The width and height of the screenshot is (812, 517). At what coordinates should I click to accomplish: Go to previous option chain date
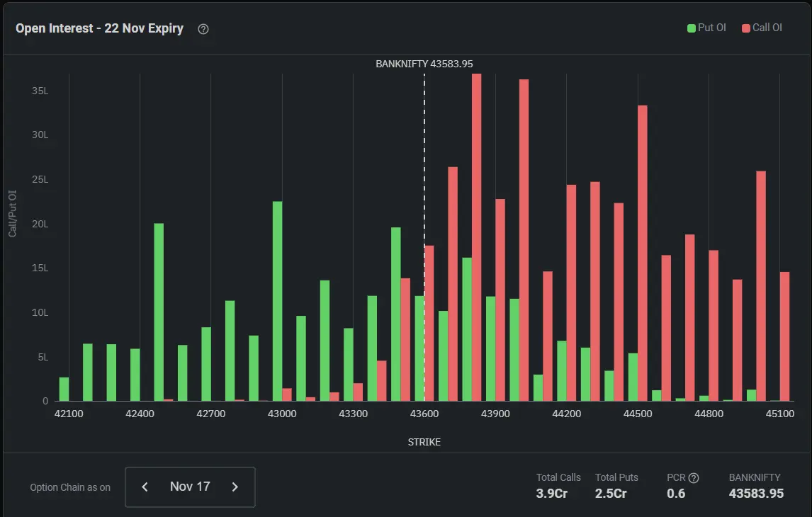tap(145, 487)
